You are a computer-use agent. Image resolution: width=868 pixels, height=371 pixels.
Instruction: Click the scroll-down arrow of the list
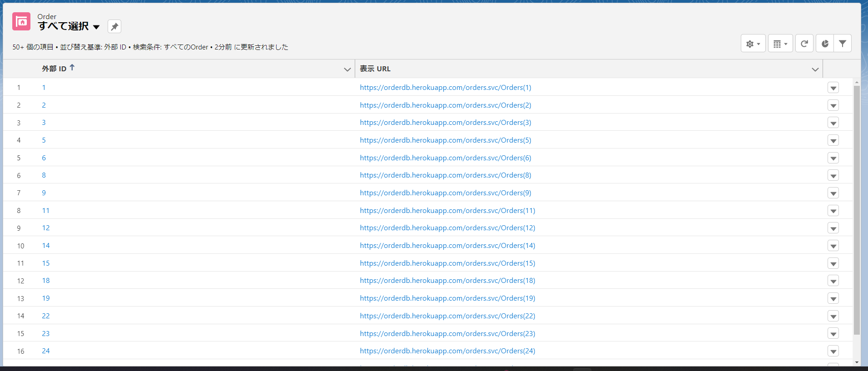[x=857, y=362]
